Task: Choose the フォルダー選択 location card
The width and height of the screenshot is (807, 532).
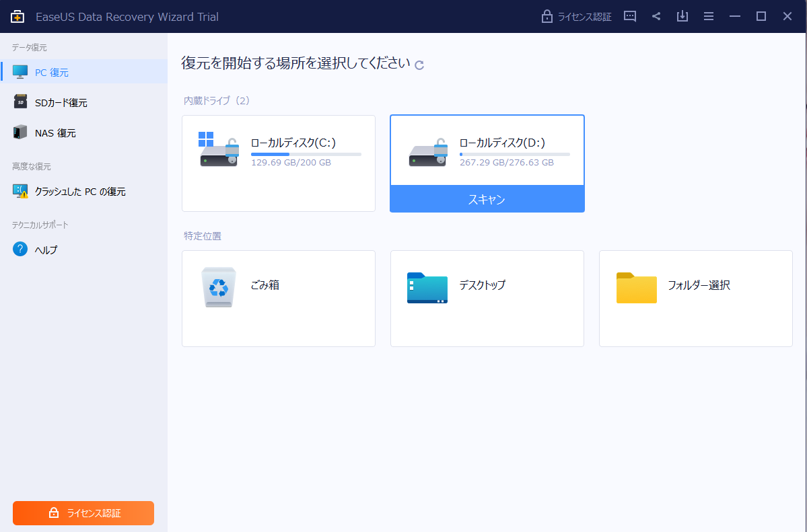Action: (696, 299)
